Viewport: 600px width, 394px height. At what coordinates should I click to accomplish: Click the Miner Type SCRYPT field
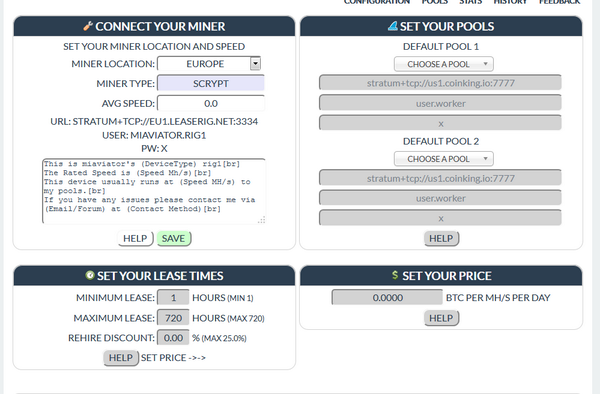click(211, 83)
